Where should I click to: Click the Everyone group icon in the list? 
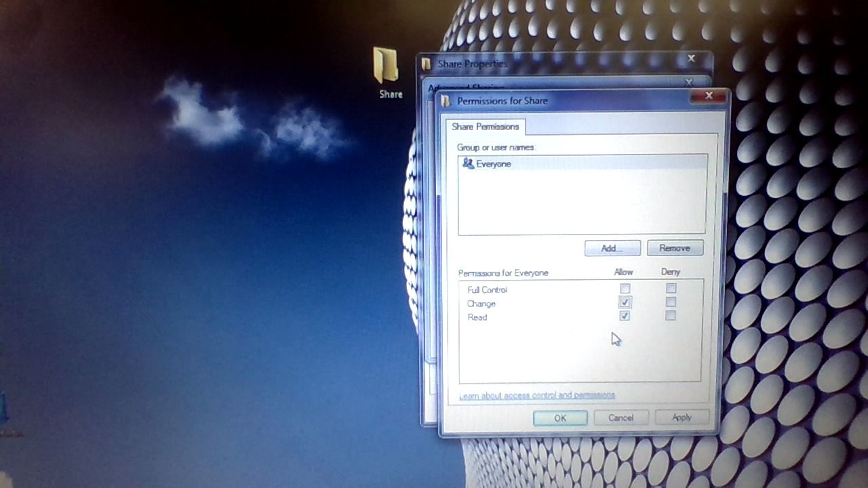467,163
